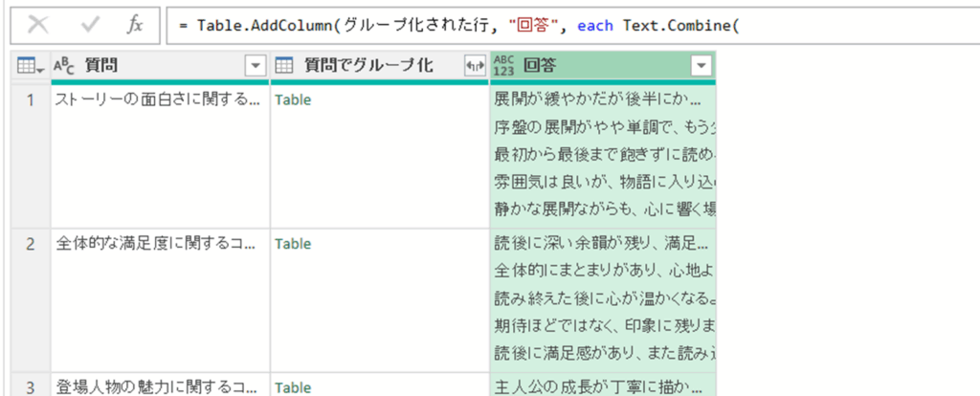Open the filter dropdown for 回答 column
Screen dimensions: 980x396
click(702, 65)
